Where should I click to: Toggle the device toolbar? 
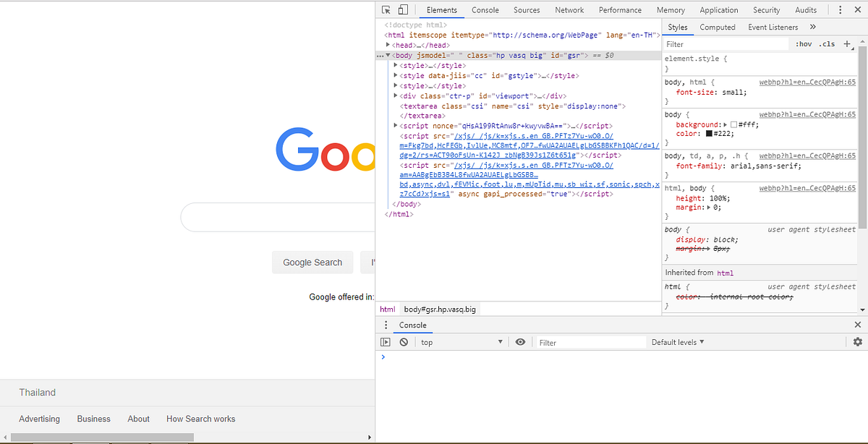pyautogui.click(x=403, y=9)
